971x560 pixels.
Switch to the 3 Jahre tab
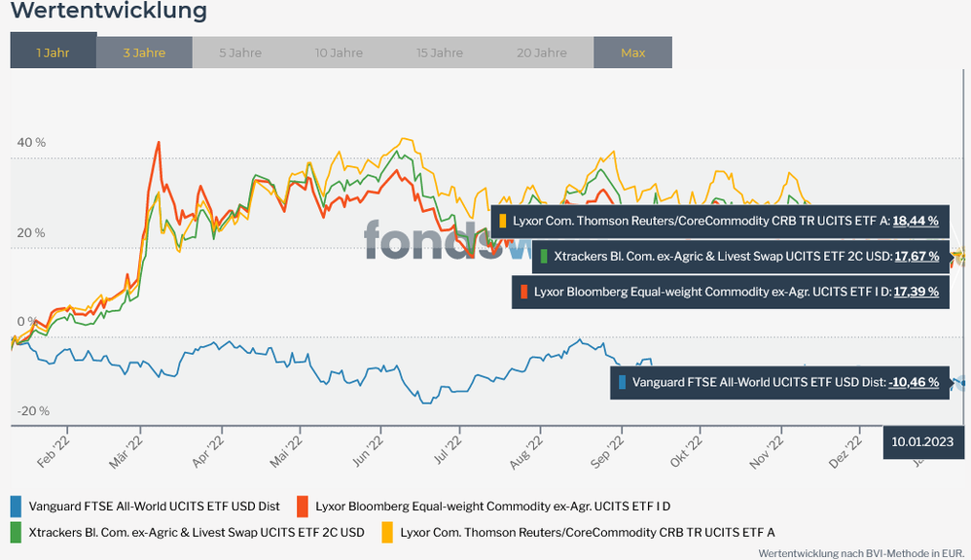144,52
